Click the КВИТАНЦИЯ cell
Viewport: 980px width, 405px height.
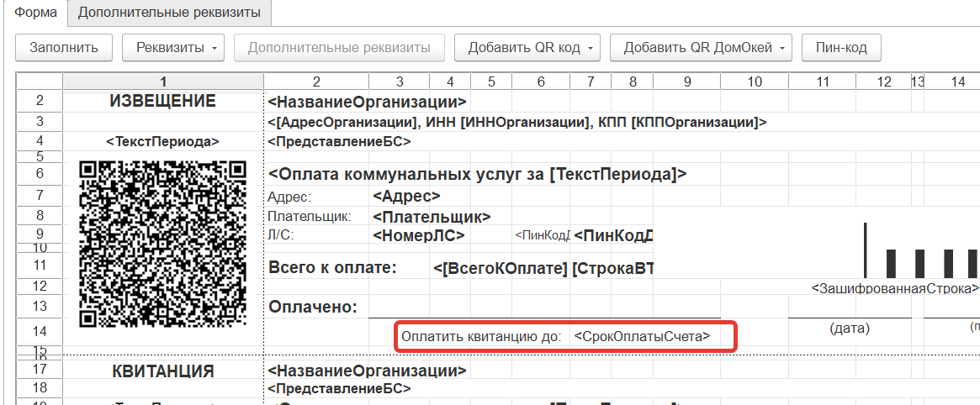pos(163,371)
